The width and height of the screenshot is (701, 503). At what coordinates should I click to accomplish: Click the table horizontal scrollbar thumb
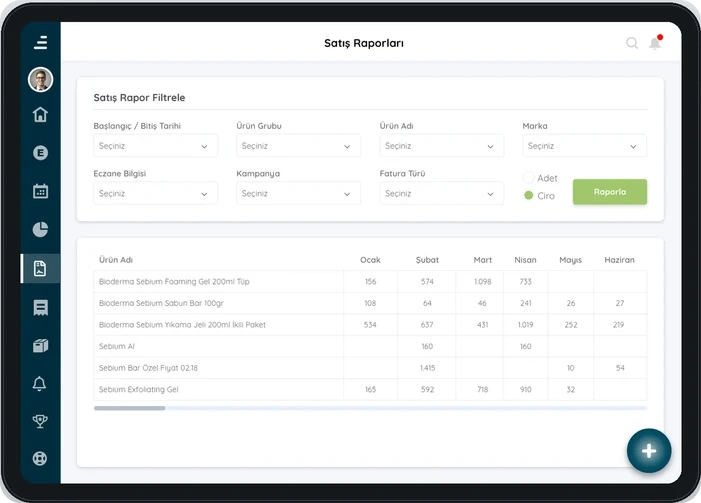(129, 408)
